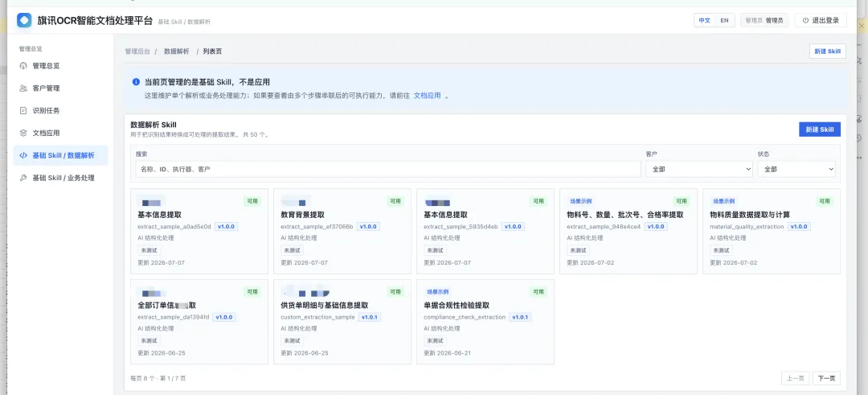Click the extract_sample_a0ad5e0d identifier text

(174, 227)
